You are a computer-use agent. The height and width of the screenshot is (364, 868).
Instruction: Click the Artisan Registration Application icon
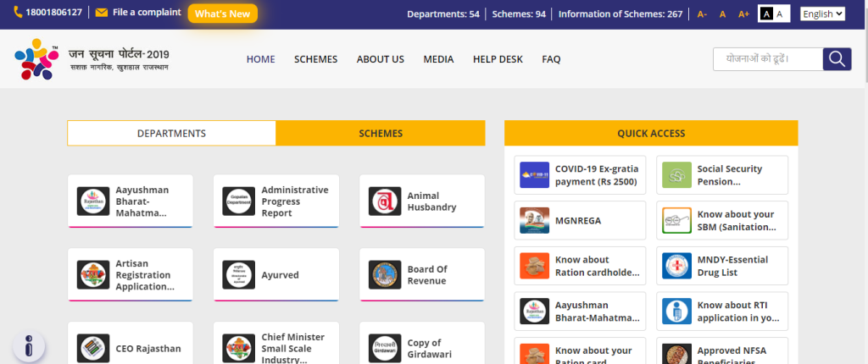(93, 275)
